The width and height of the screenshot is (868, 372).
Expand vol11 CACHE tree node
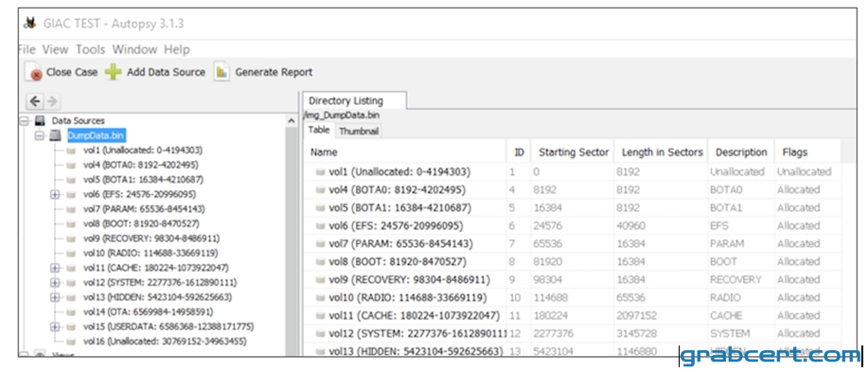(54, 268)
